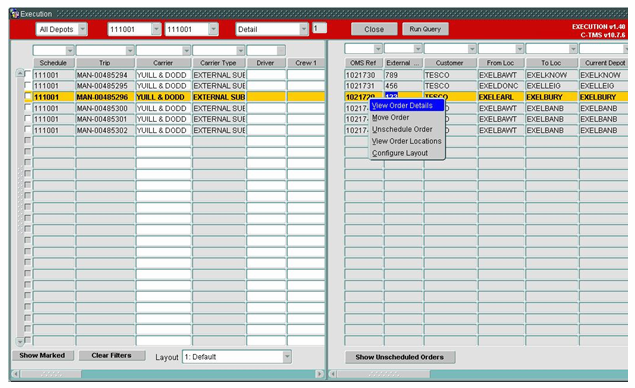This screenshot has height=388, width=635.
Task: Choose Unschedule Order from context menu
Action: pyautogui.click(x=407, y=129)
